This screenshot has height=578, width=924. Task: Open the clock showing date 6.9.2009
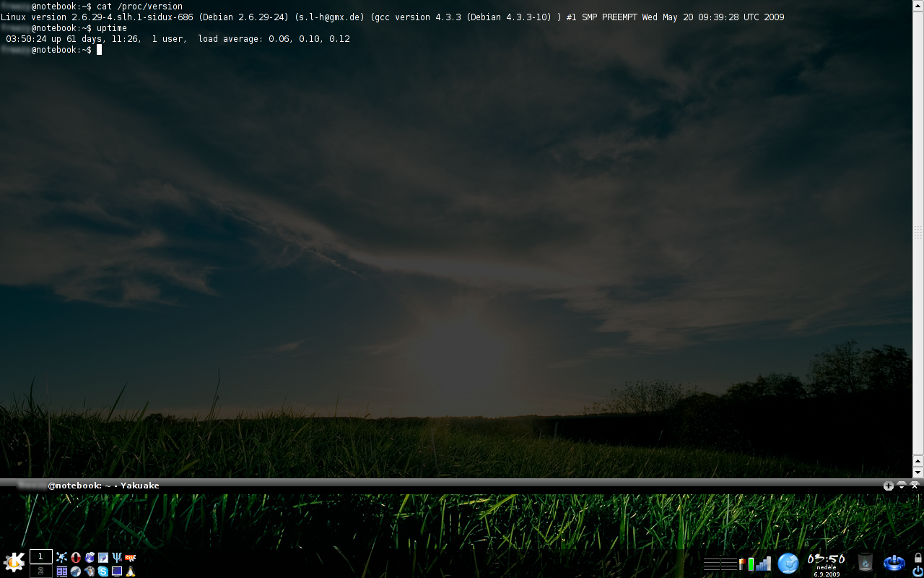pos(826,564)
